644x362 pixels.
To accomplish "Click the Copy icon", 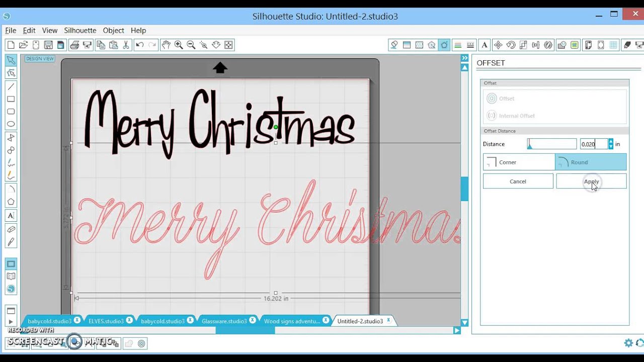I will pyautogui.click(x=101, y=45).
